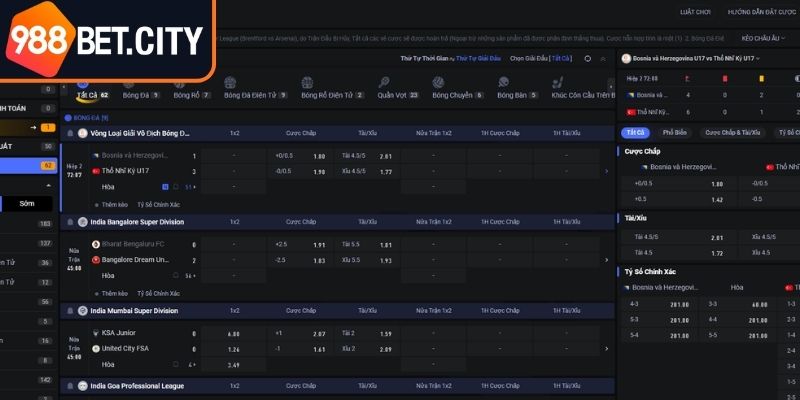
Task: Collapse the Cược Chấp section in right panel
Action: (x=642, y=151)
